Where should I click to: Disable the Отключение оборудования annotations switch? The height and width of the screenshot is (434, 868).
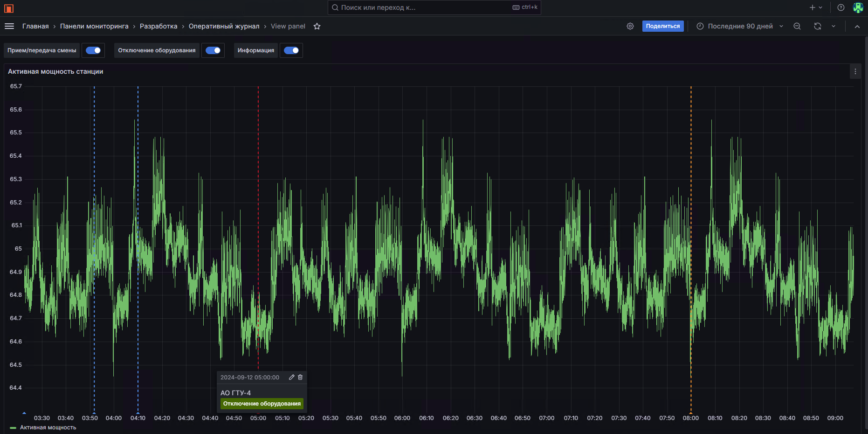pos(213,50)
